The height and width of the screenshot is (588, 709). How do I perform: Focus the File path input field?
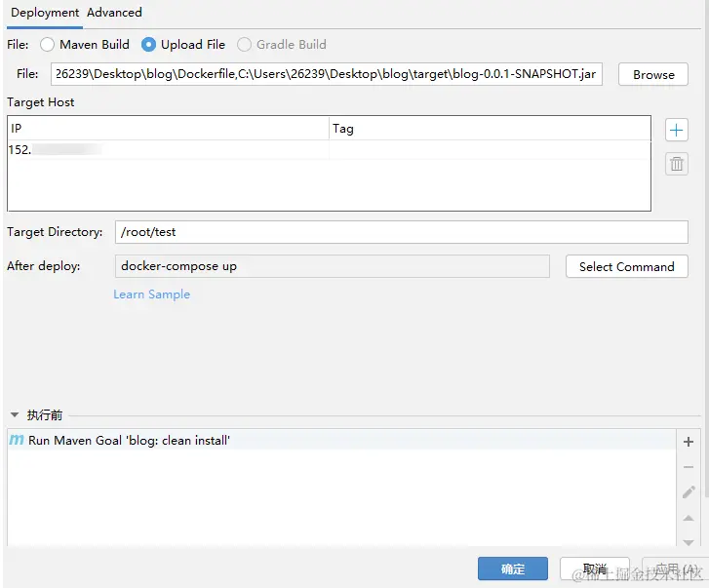click(x=327, y=74)
